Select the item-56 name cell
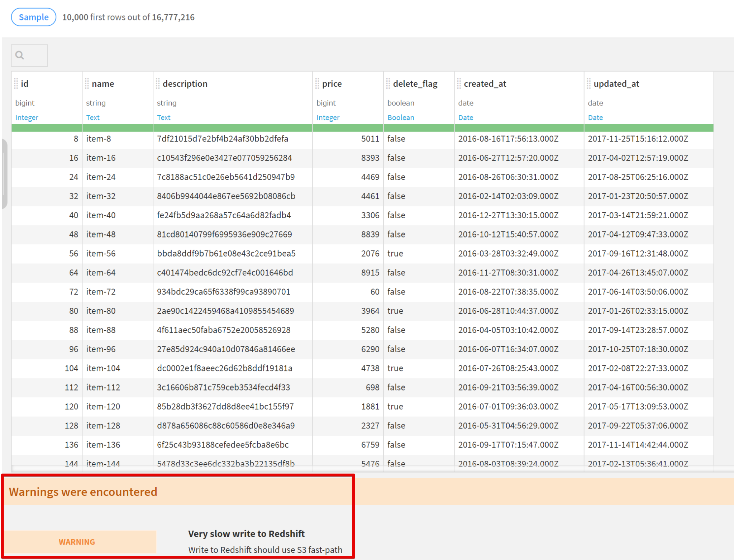Screen dimensions: 734x560 point(101,254)
